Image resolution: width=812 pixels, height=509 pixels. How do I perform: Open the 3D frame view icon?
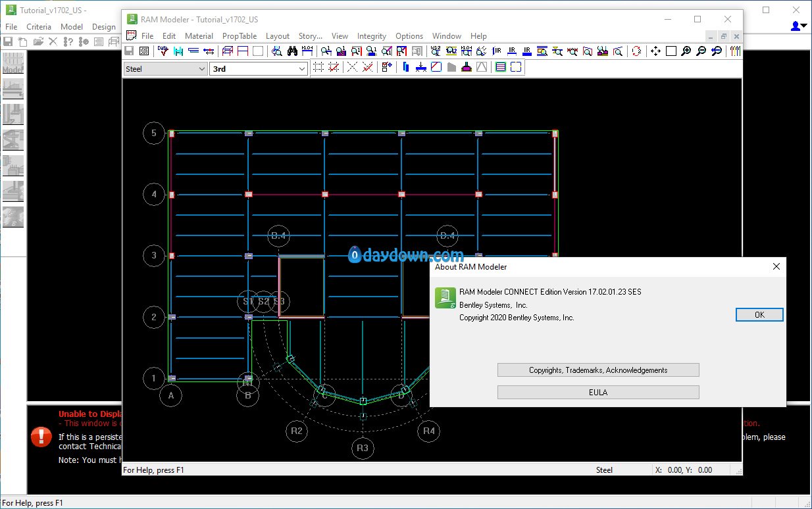click(x=228, y=51)
